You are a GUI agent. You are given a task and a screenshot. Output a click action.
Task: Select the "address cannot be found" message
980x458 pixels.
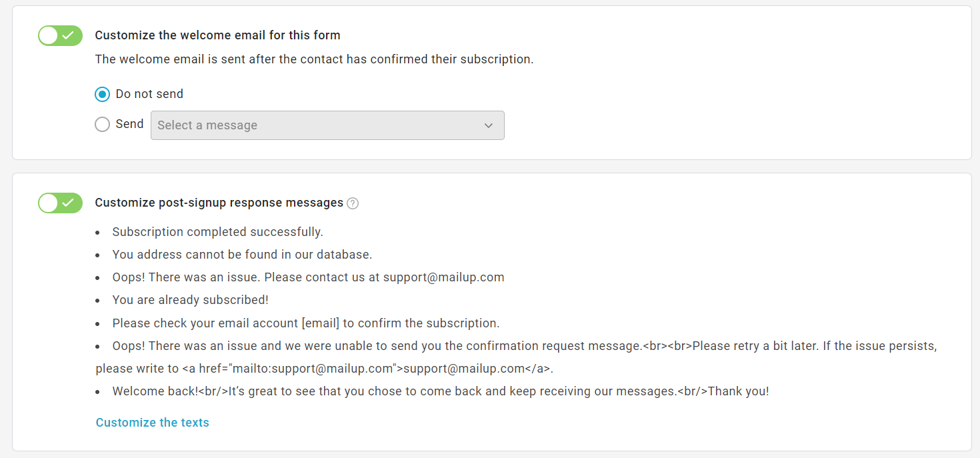242,255
